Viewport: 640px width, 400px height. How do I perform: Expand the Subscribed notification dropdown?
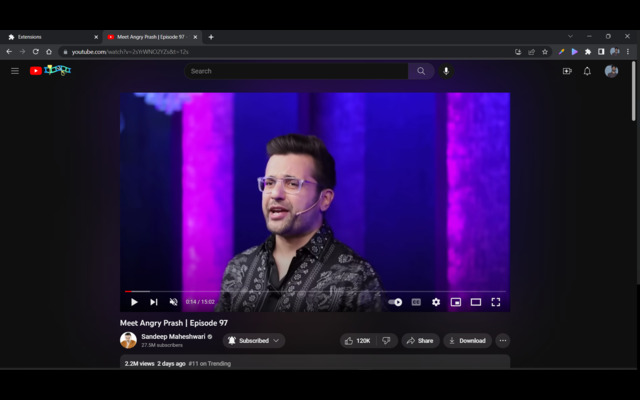tap(254, 341)
